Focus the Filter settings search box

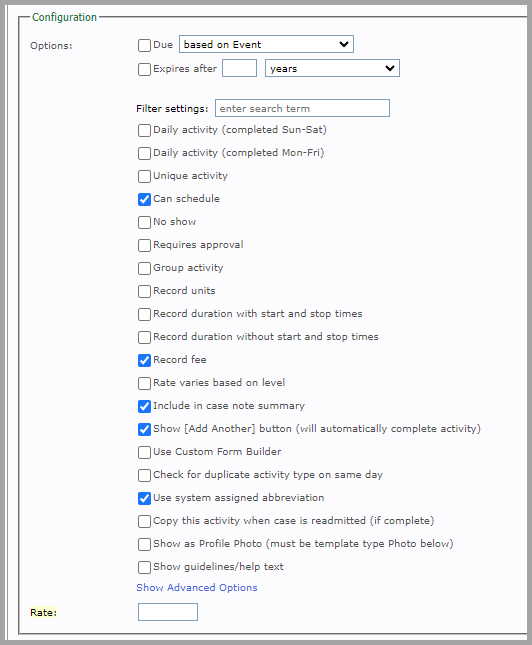point(302,108)
